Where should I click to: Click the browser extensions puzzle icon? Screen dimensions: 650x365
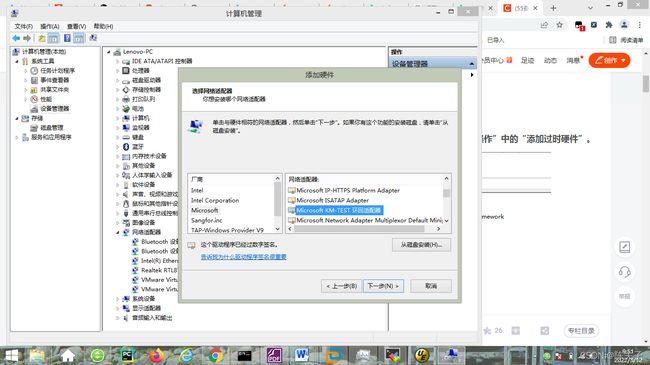pos(609,25)
